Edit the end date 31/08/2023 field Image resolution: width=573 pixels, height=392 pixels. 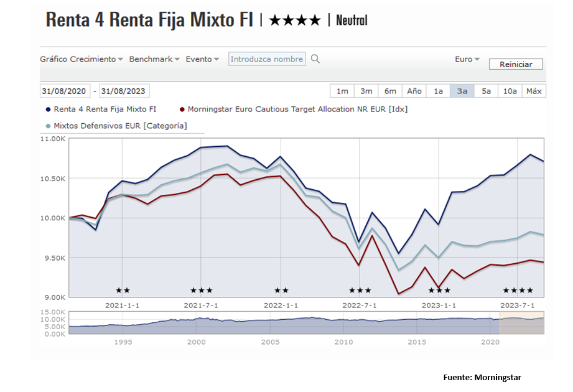click(124, 91)
